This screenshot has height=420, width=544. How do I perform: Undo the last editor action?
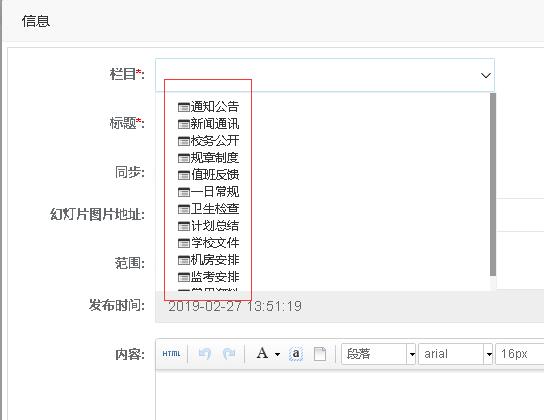click(205, 354)
